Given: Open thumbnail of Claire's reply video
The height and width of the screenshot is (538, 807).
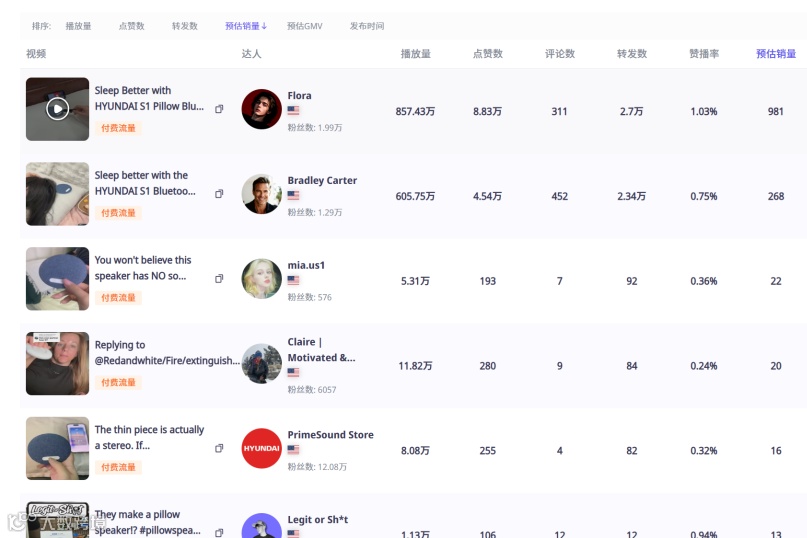Looking at the screenshot, I should (57, 363).
